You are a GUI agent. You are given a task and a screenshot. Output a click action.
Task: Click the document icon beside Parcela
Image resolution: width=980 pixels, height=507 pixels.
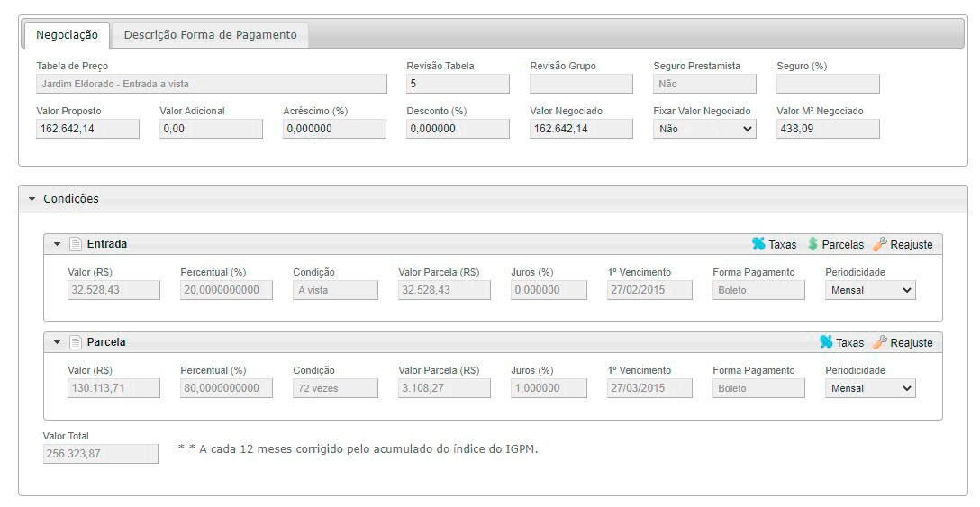click(x=76, y=342)
